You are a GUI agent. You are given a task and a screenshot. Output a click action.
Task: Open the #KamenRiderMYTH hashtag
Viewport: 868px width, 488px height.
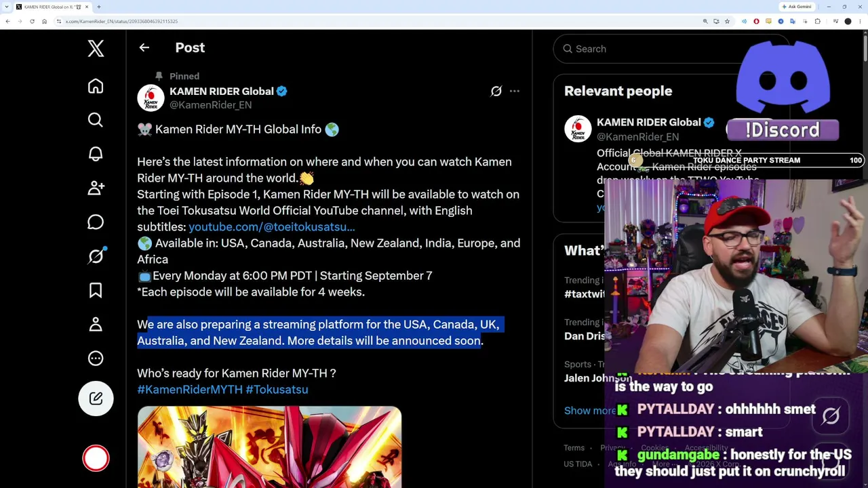click(x=190, y=389)
